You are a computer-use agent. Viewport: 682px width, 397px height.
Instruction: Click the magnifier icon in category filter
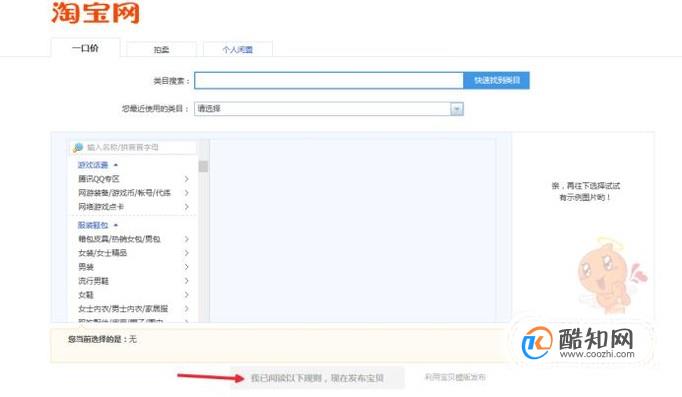point(78,147)
